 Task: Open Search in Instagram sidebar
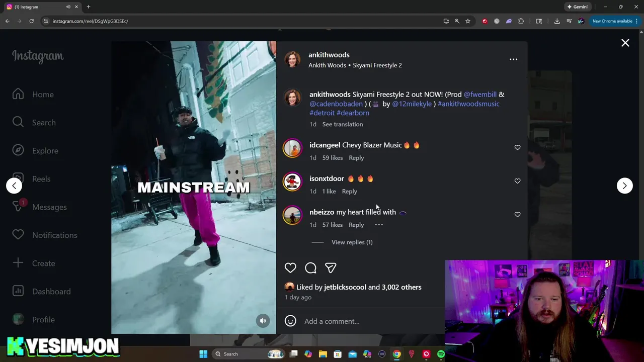click(34, 123)
